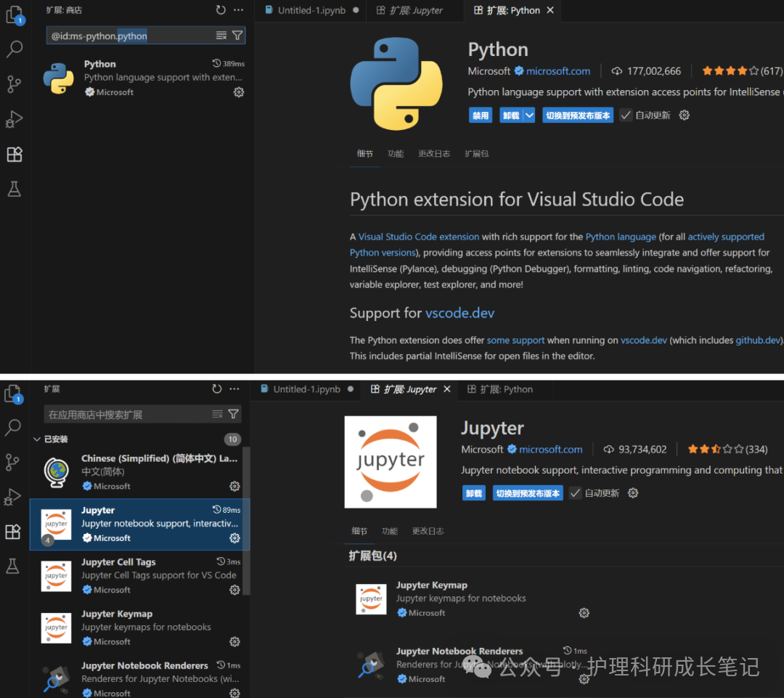Open Search icon in bottom window activity bar
This screenshot has height=698, width=784.
13,427
